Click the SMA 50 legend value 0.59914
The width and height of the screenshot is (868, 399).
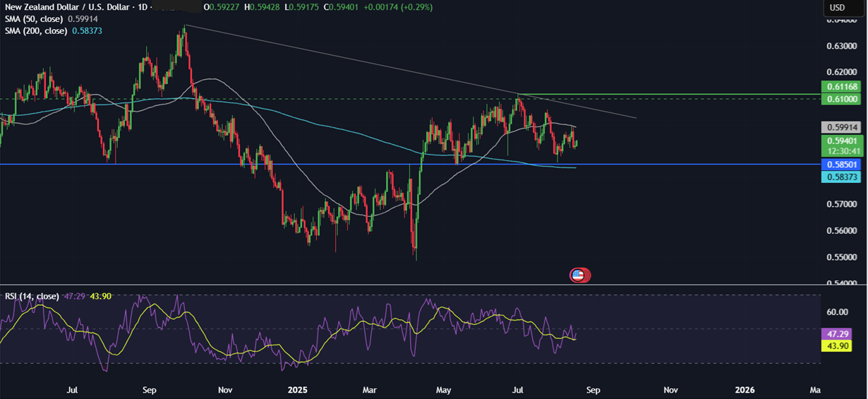click(83, 19)
